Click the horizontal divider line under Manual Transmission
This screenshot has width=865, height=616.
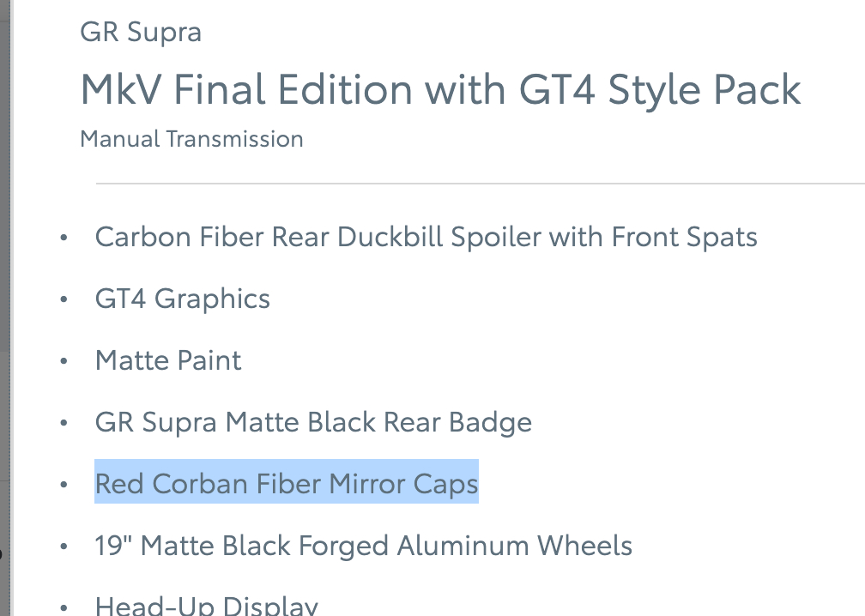click(481, 184)
